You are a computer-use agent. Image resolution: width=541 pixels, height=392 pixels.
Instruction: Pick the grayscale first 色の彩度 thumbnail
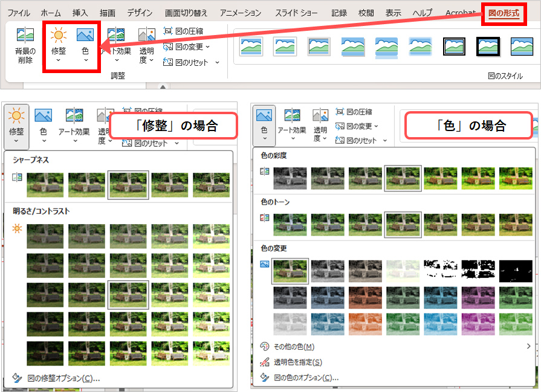pos(290,178)
